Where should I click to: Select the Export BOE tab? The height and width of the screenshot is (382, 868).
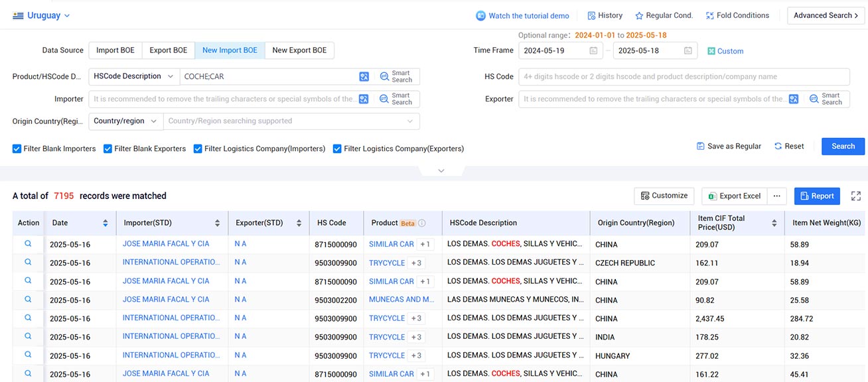[168, 50]
